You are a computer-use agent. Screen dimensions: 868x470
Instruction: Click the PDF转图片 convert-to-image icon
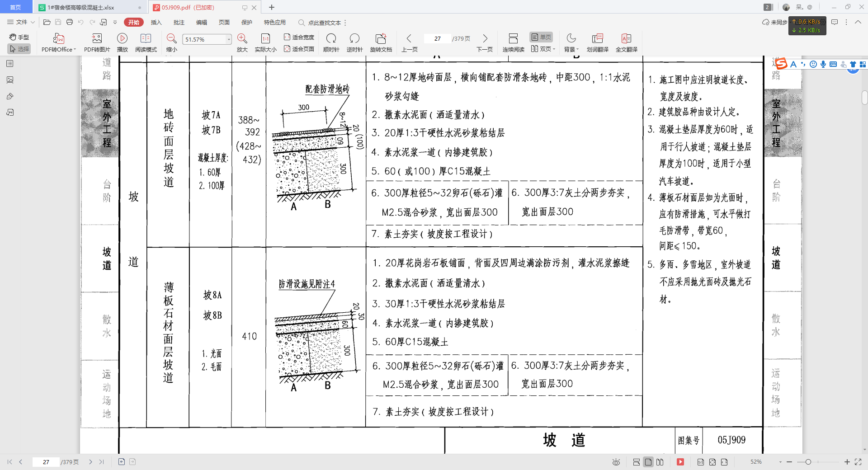(x=97, y=38)
